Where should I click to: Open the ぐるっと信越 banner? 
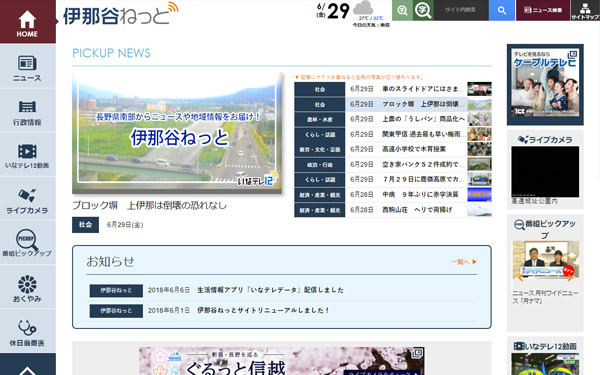tap(282, 361)
